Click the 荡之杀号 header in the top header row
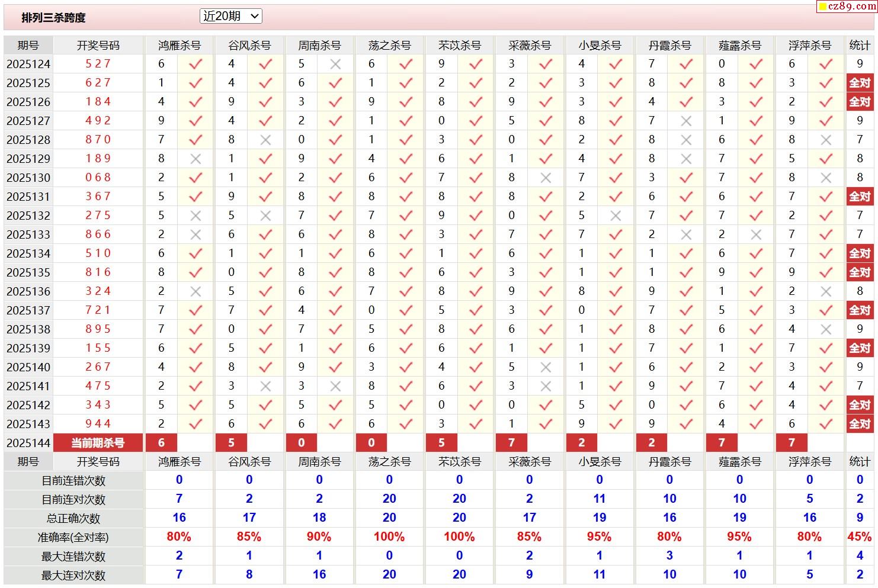 click(x=389, y=46)
